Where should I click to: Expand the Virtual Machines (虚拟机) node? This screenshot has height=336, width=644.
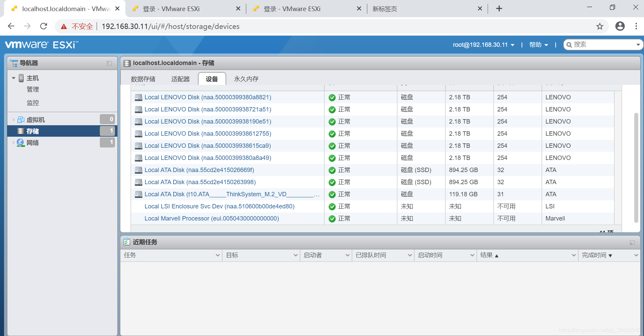pyautogui.click(x=13, y=120)
